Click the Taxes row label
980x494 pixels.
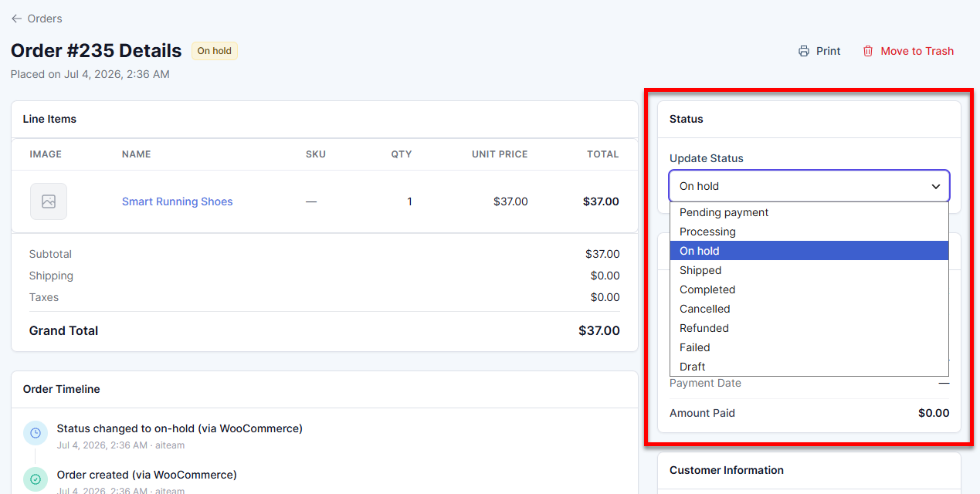(x=44, y=297)
